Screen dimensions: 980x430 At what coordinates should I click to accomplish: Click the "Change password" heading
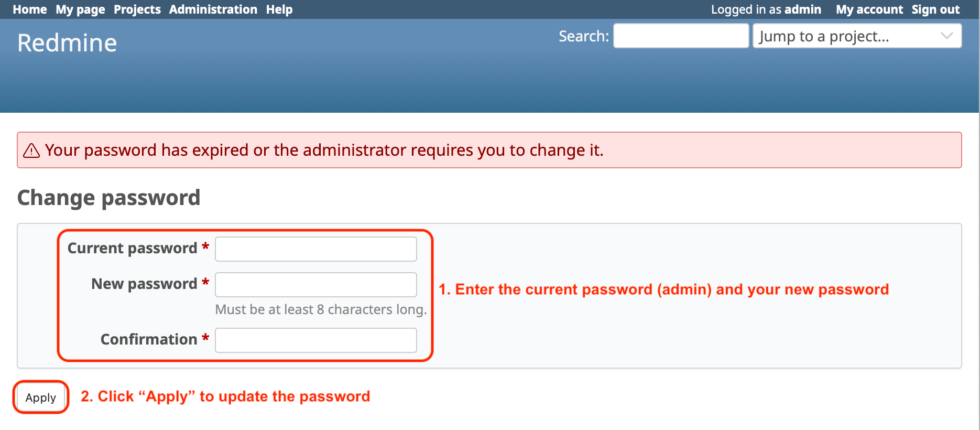coord(108,198)
